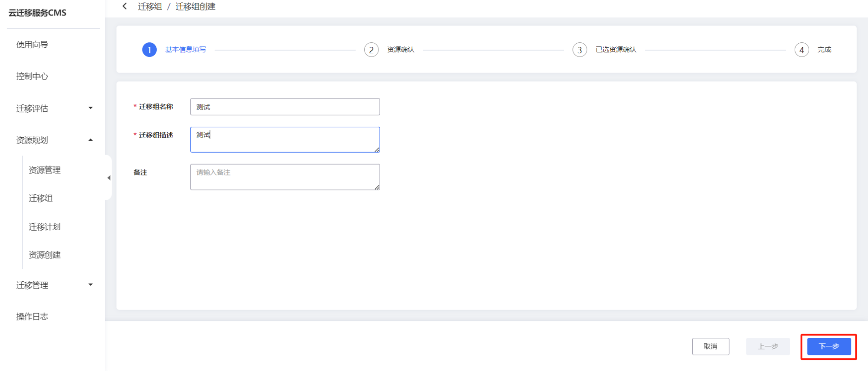
Task: Click the 取消 button
Action: [710, 346]
